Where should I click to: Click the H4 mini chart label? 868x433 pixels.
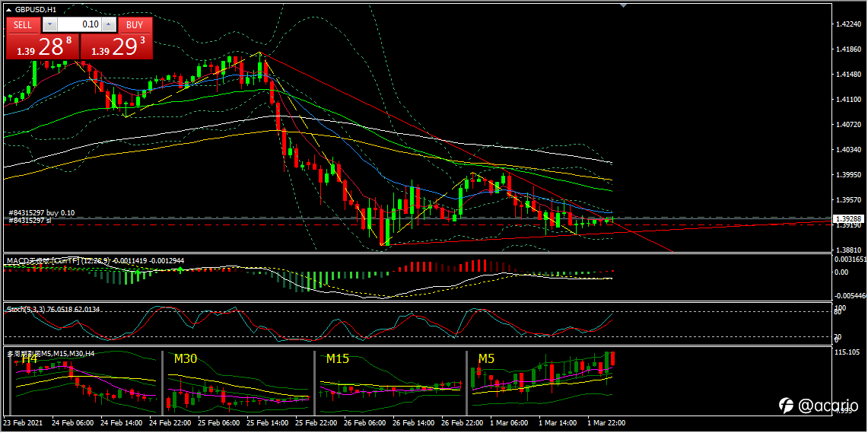click(30, 359)
